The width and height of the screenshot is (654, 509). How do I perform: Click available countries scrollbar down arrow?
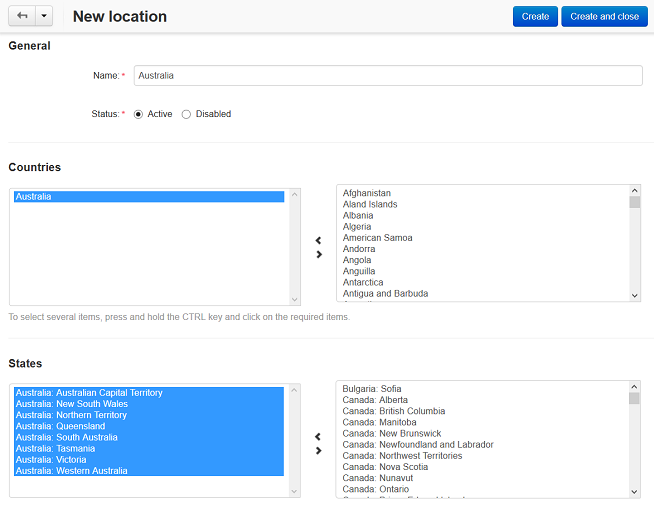[634, 295]
